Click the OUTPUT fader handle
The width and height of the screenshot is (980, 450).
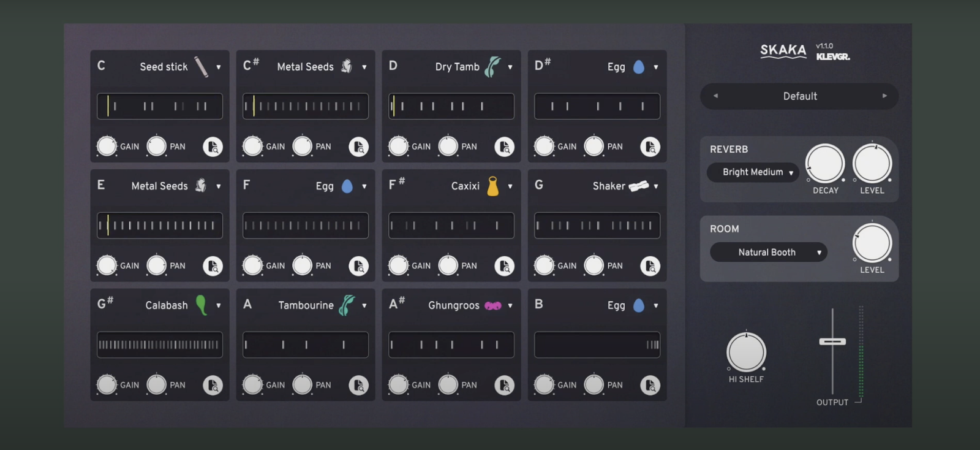tap(832, 341)
